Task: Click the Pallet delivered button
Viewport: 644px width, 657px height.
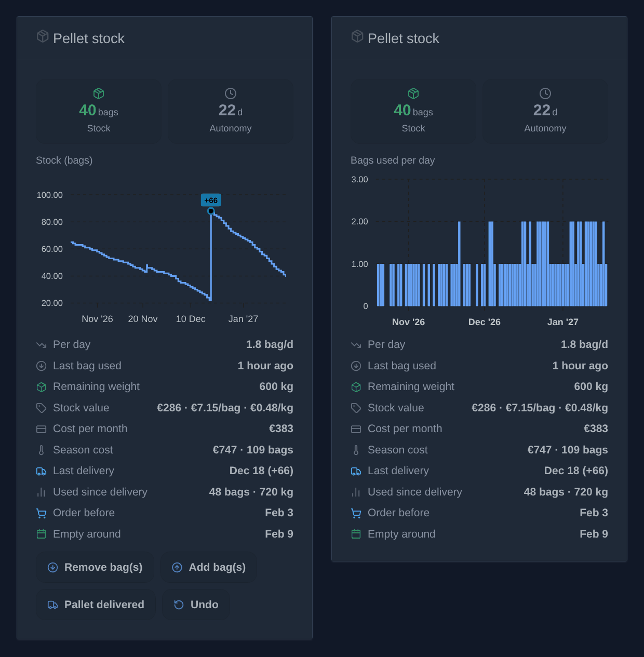Action: 96,605
